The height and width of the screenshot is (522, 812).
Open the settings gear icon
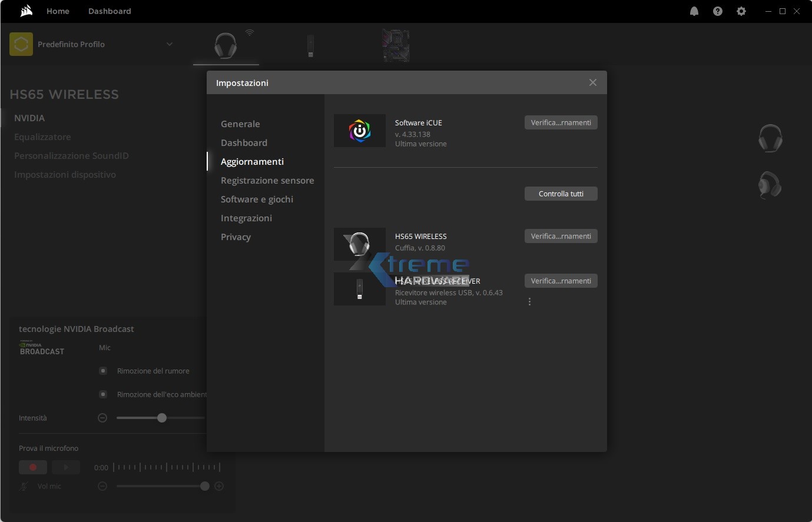point(741,11)
